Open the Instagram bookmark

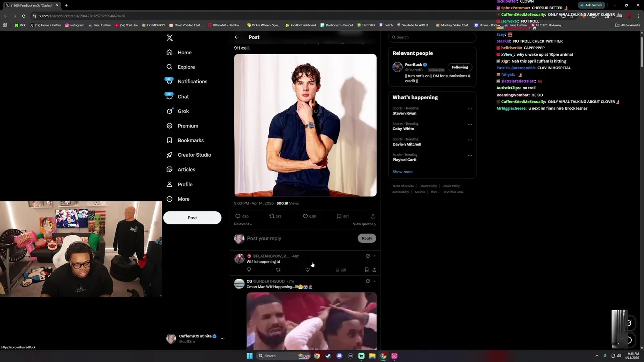pyautogui.click(x=74, y=25)
